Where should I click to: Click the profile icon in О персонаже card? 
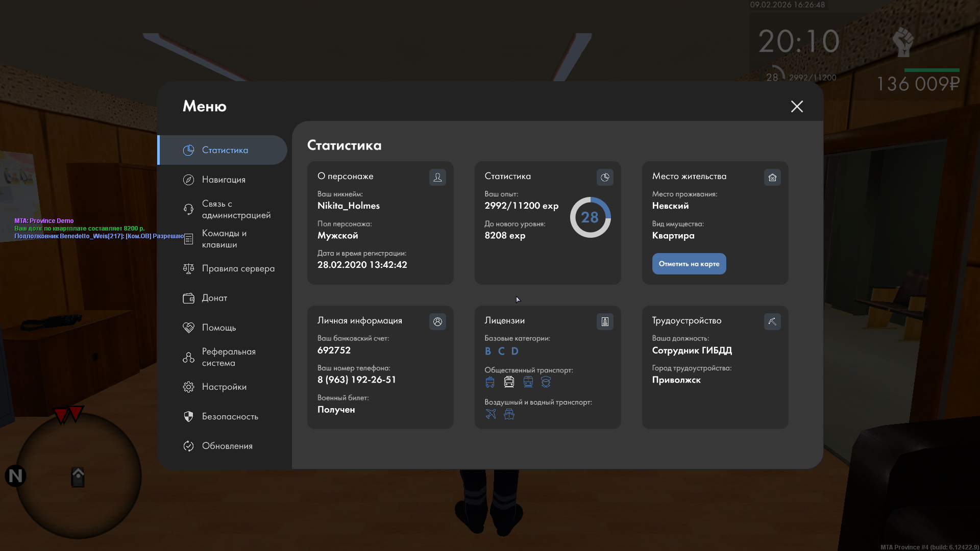437,177
